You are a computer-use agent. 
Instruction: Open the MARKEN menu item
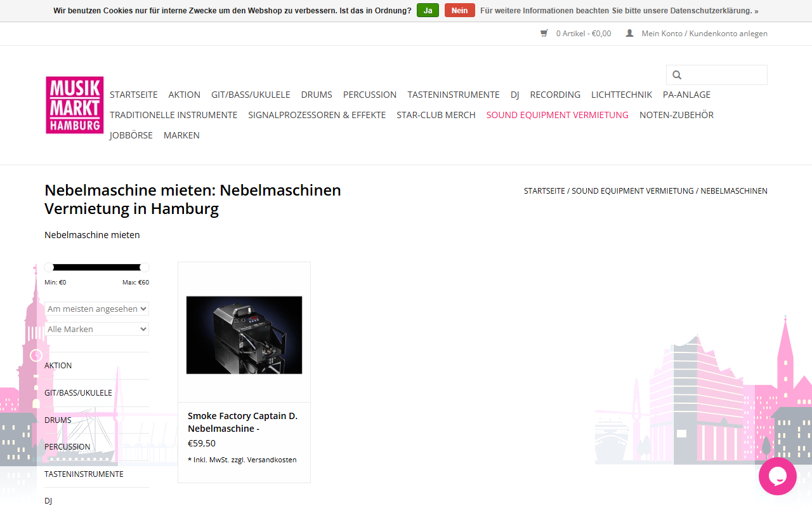coord(181,135)
